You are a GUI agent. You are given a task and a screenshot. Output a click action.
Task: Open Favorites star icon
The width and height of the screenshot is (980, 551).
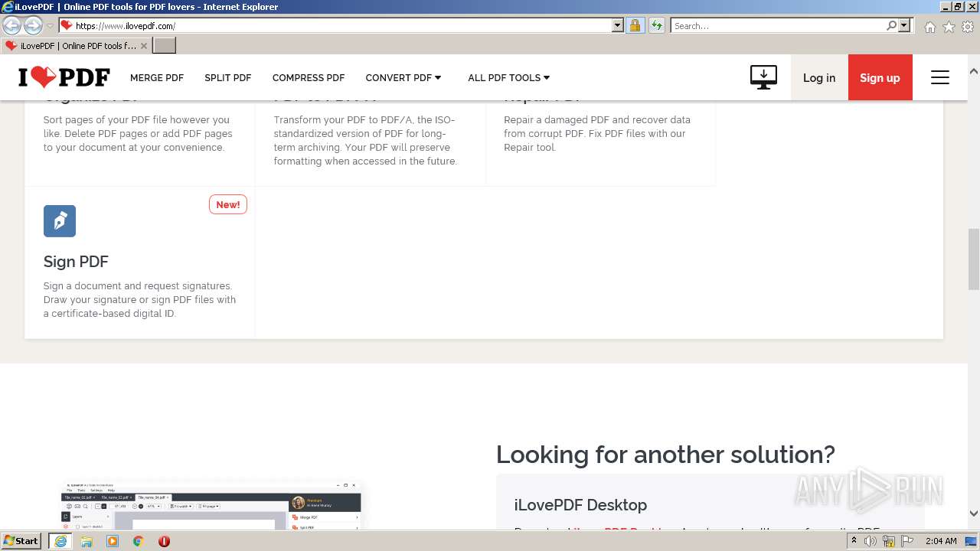click(949, 27)
